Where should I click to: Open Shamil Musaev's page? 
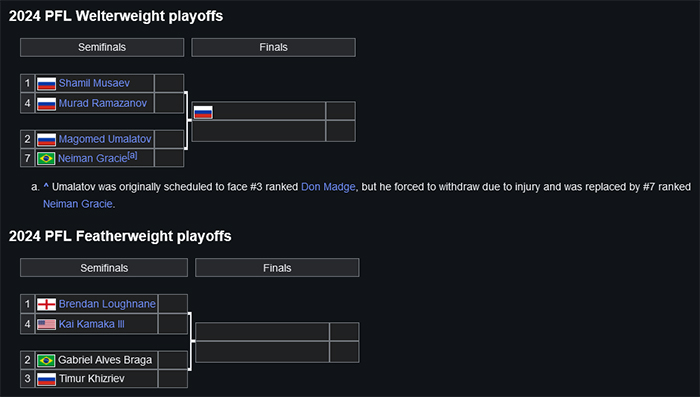pos(94,83)
